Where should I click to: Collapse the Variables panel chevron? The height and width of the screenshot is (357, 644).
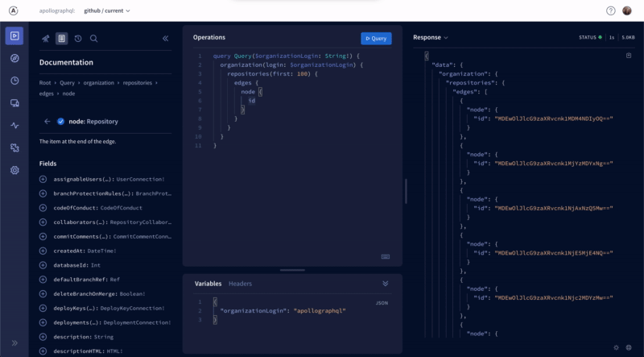click(x=386, y=284)
